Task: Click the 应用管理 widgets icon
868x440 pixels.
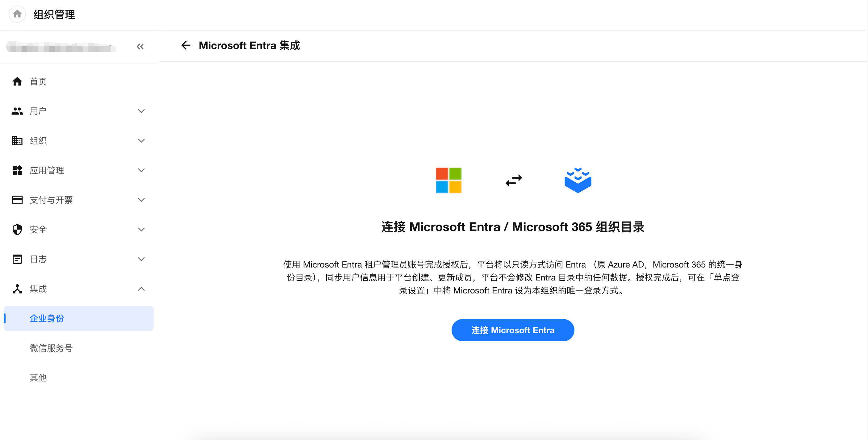Action: (x=17, y=170)
